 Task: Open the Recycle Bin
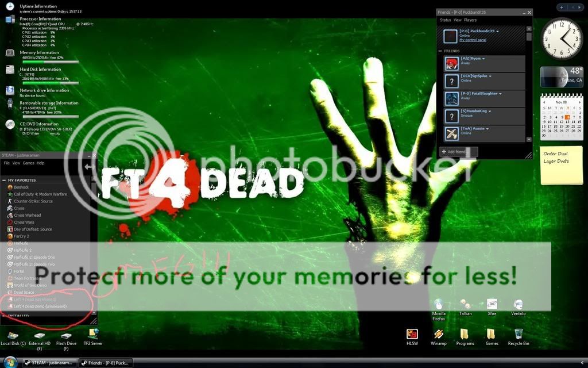point(519,337)
